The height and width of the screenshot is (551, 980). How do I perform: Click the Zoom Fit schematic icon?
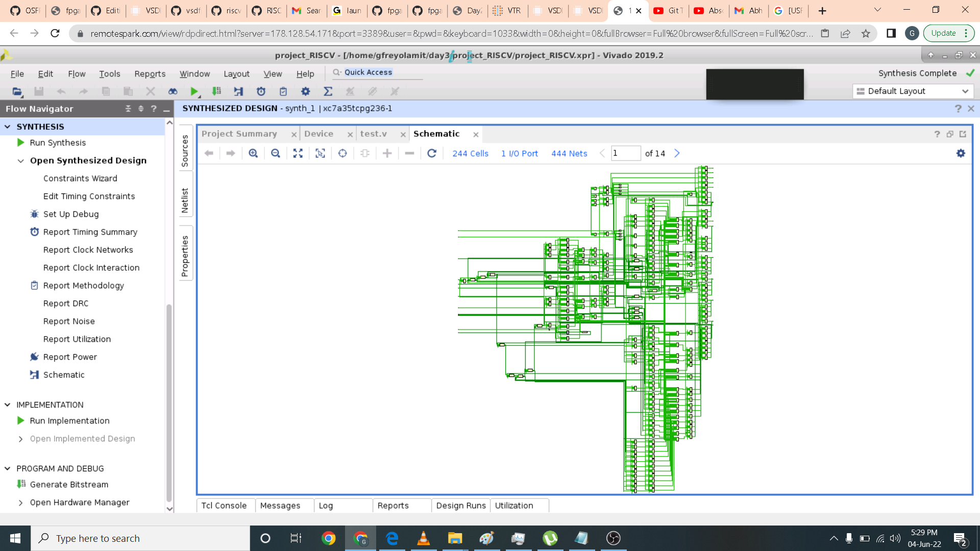(x=298, y=154)
